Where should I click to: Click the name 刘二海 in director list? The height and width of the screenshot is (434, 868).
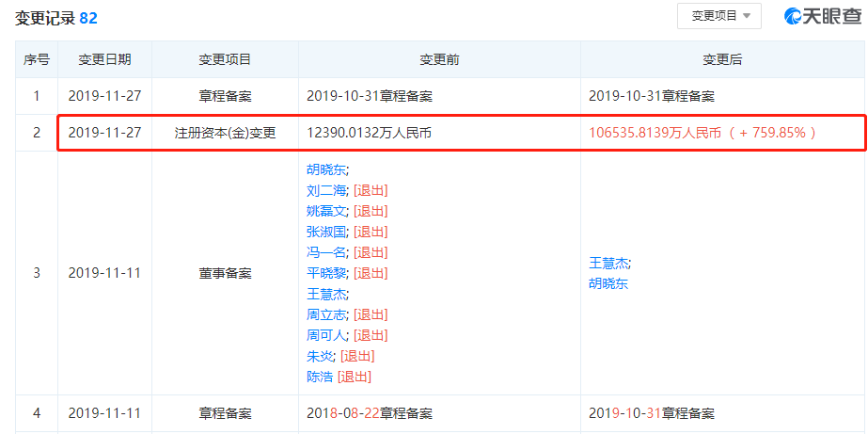(325, 190)
